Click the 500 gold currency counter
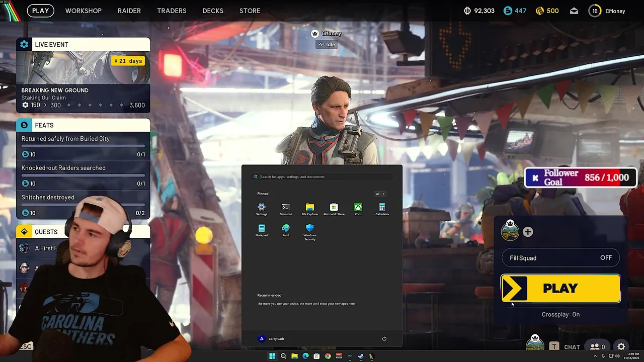 pos(547,11)
